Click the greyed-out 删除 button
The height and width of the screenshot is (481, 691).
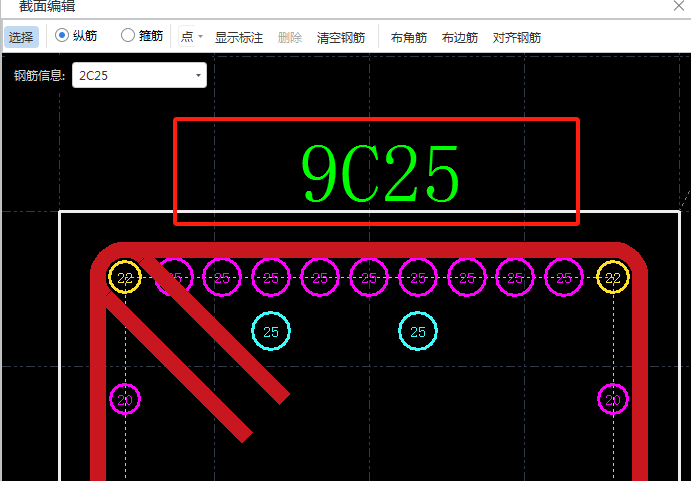[x=290, y=37]
